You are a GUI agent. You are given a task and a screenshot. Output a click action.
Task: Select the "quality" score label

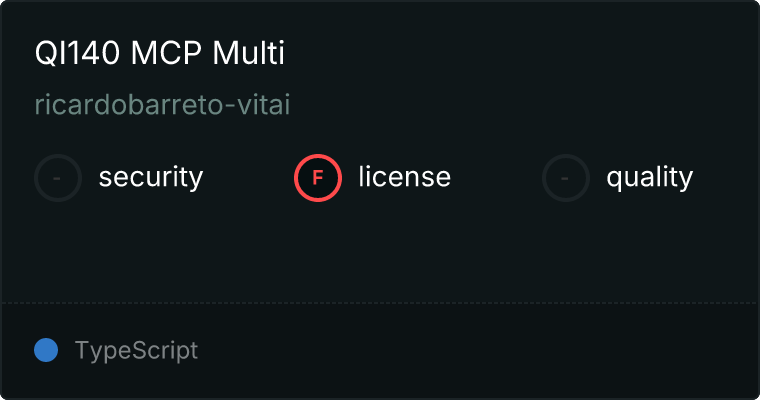pos(649,178)
